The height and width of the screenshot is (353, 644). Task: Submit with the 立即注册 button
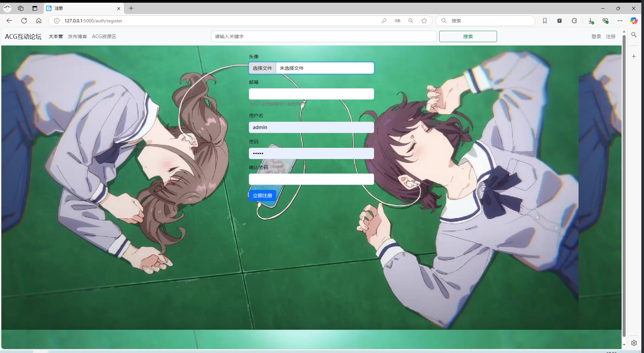263,196
